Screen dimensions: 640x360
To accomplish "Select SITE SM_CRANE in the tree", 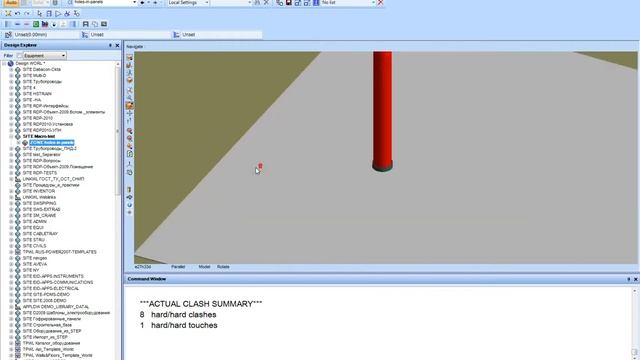I will click(39, 216).
